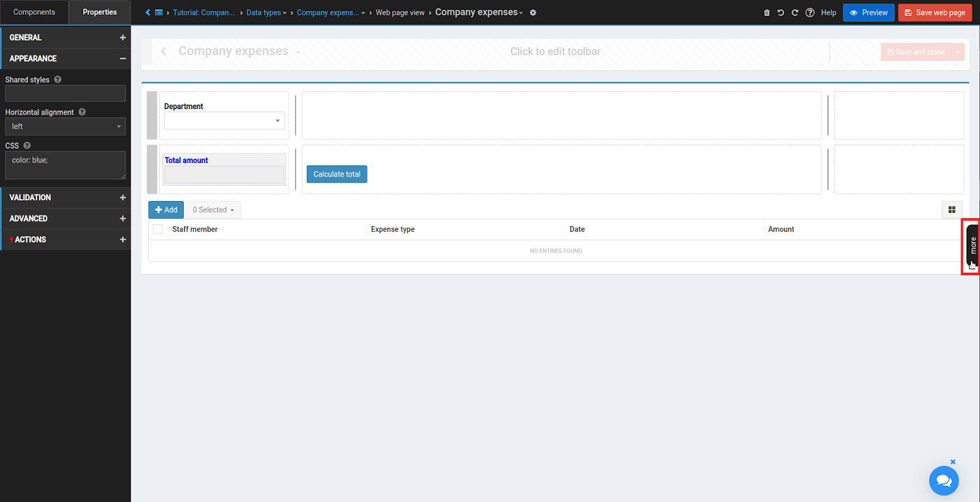Open the chat support bubble
The width and height of the screenshot is (980, 502).
(x=944, y=481)
